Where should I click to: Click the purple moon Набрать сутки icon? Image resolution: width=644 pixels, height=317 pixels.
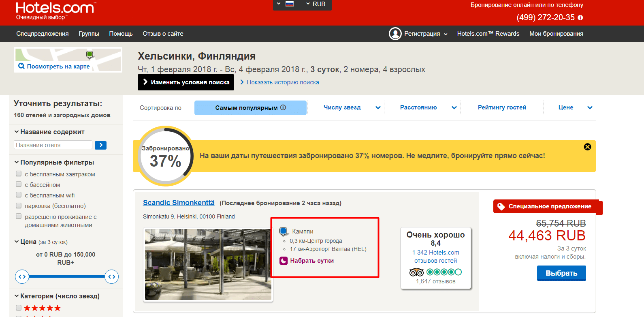tap(284, 261)
